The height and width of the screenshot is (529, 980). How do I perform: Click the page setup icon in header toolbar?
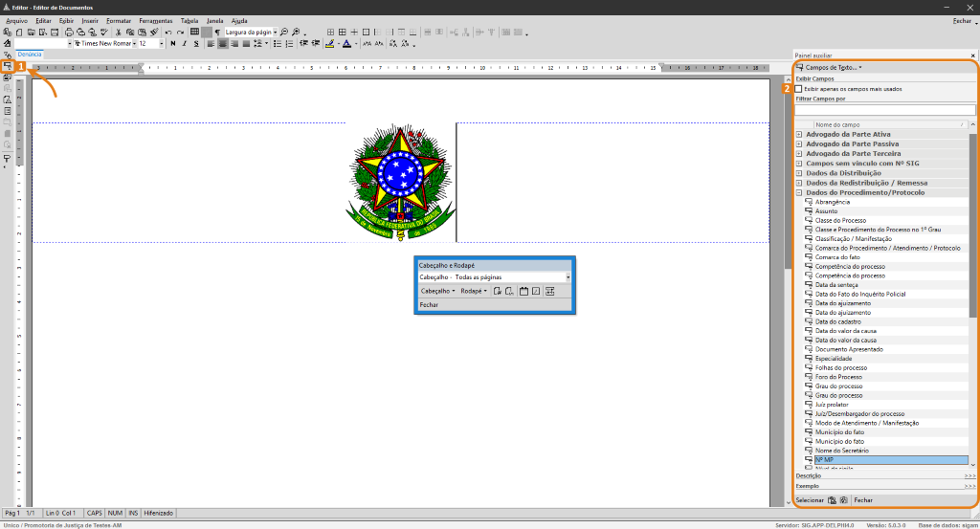tap(550, 291)
